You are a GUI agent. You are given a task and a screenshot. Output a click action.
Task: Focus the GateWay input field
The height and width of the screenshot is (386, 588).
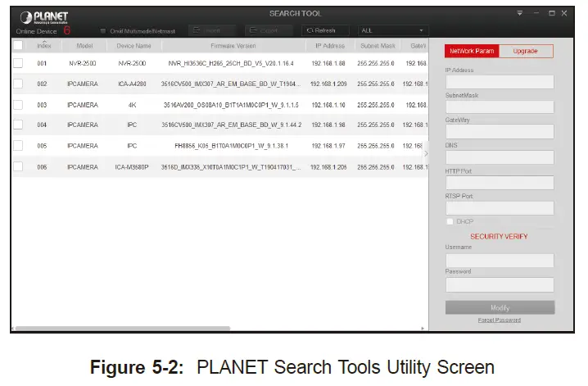pos(500,132)
